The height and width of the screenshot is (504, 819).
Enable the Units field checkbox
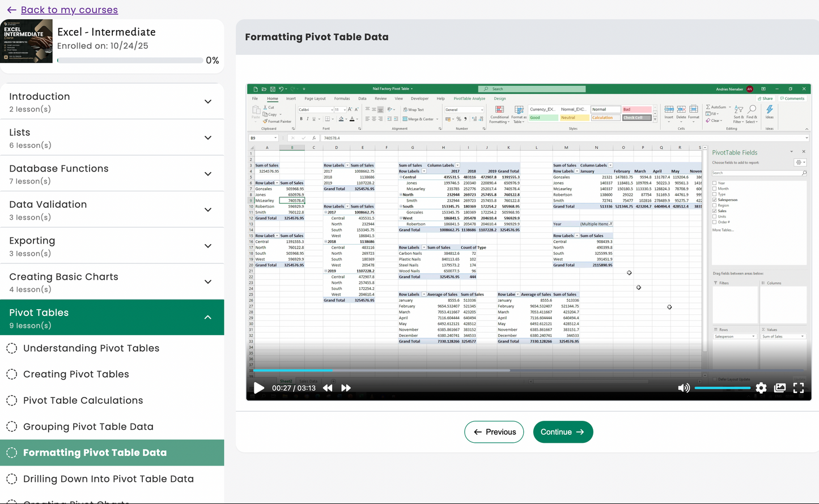(715, 216)
